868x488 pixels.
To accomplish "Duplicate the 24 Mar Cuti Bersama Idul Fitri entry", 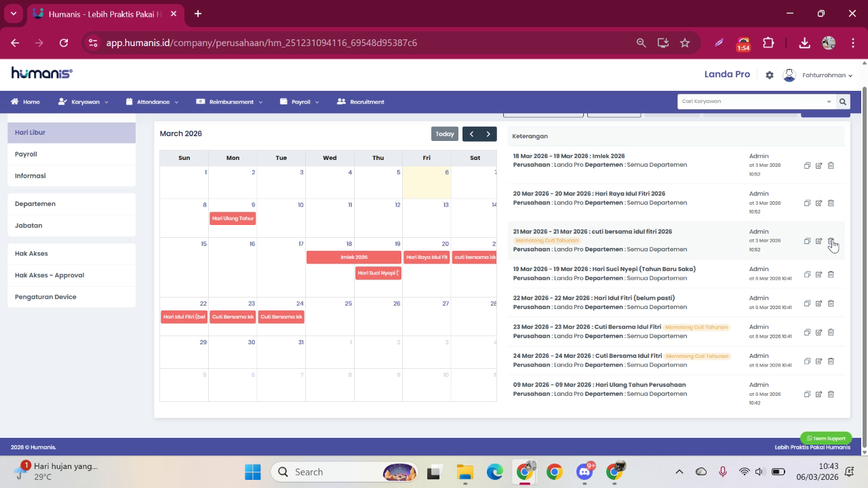I will click(807, 361).
